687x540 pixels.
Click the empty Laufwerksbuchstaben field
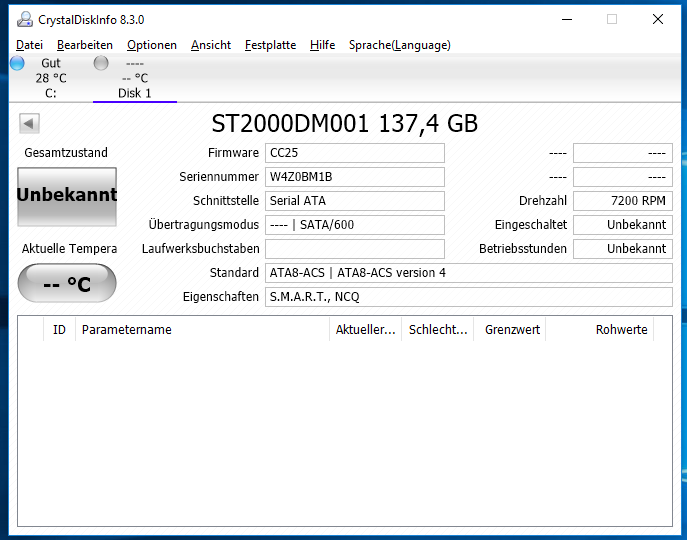355,249
